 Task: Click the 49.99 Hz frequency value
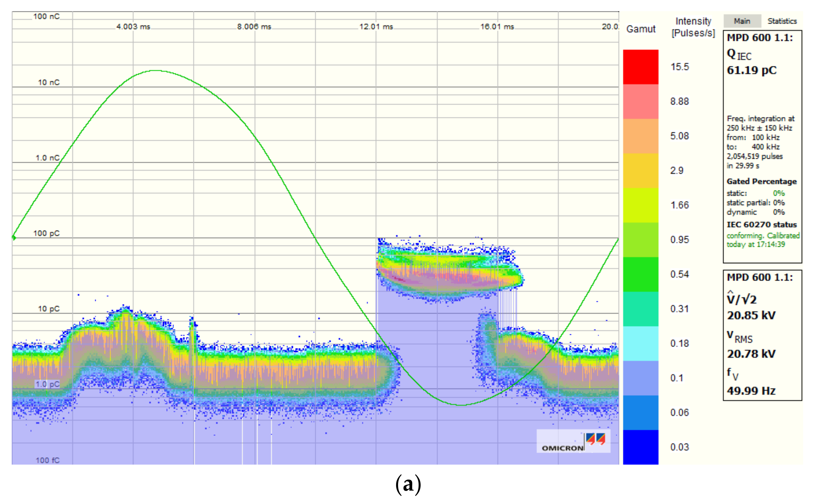[751, 391]
